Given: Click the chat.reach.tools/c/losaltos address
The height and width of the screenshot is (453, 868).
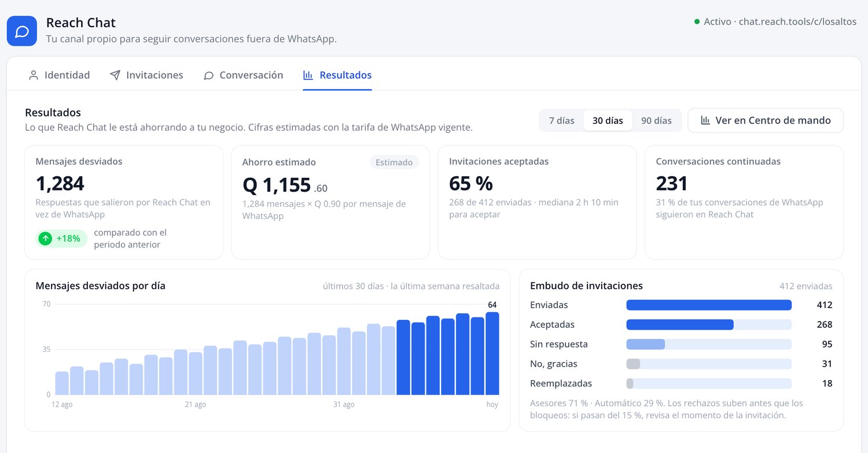Looking at the screenshot, I should 797,21.
